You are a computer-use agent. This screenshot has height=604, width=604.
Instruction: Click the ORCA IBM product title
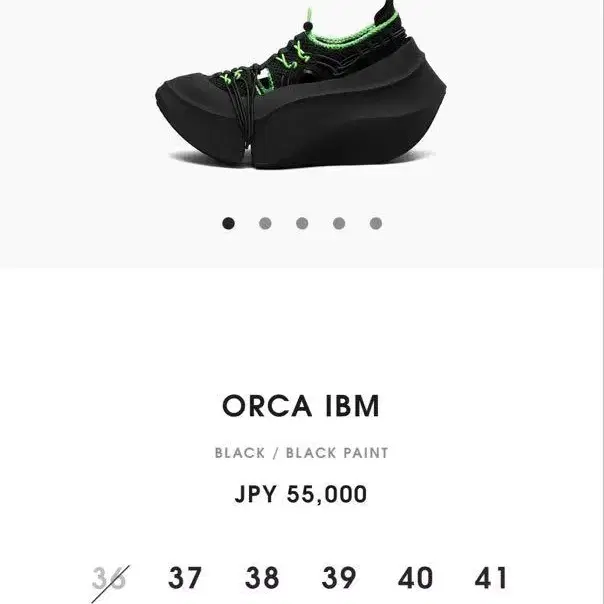tap(301, 406)
